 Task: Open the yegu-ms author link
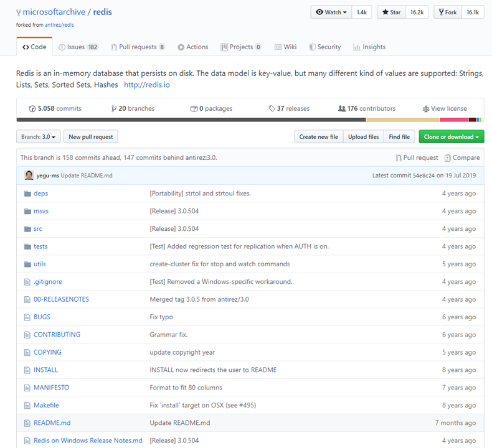[48, 175]
